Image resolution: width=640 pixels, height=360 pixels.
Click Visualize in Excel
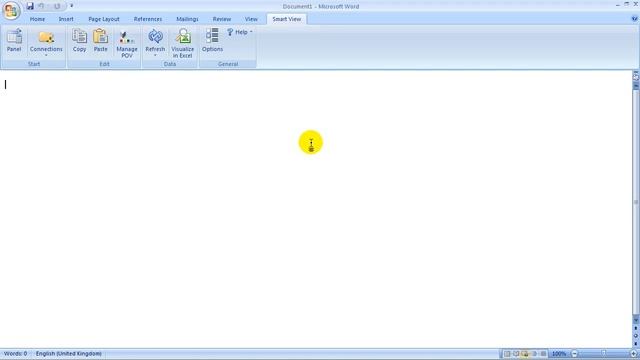click(x=182, y=43)
